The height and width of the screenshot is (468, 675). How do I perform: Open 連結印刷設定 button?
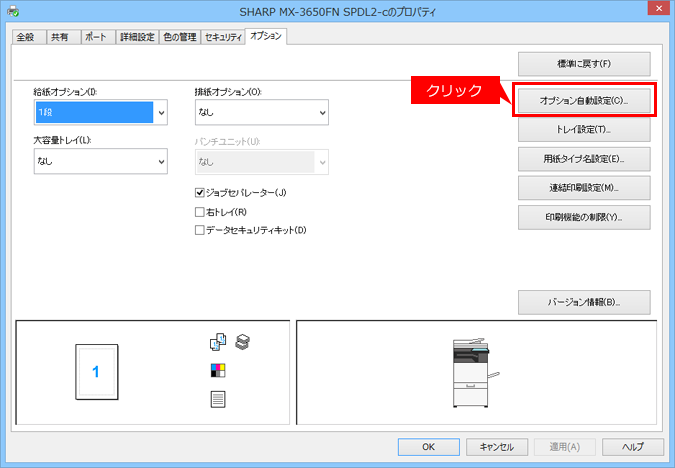click(584, 188)
